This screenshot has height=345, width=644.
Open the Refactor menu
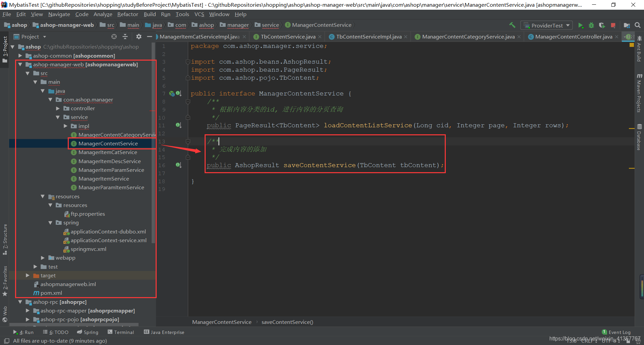tap(127, 14)
